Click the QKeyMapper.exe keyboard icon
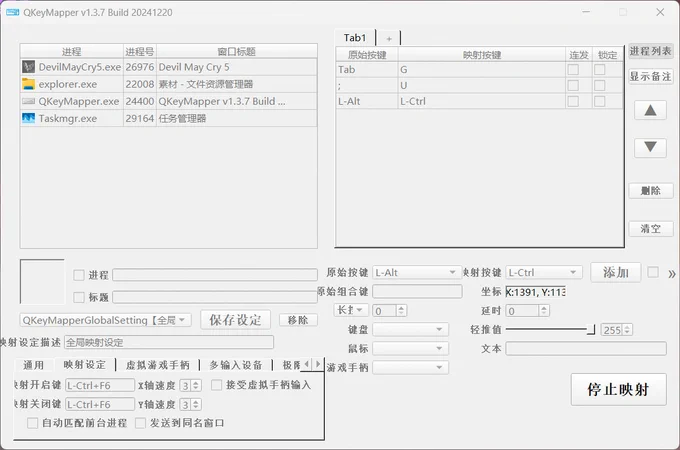The image size is (680, 450). 29,101
